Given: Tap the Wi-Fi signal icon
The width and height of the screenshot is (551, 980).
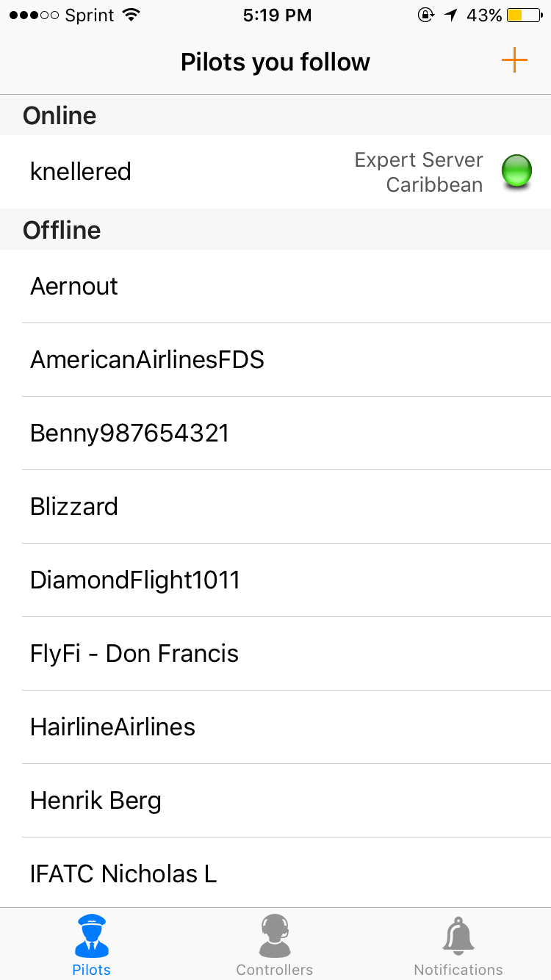Looking at the screenshot, I should tap(132, 15).
